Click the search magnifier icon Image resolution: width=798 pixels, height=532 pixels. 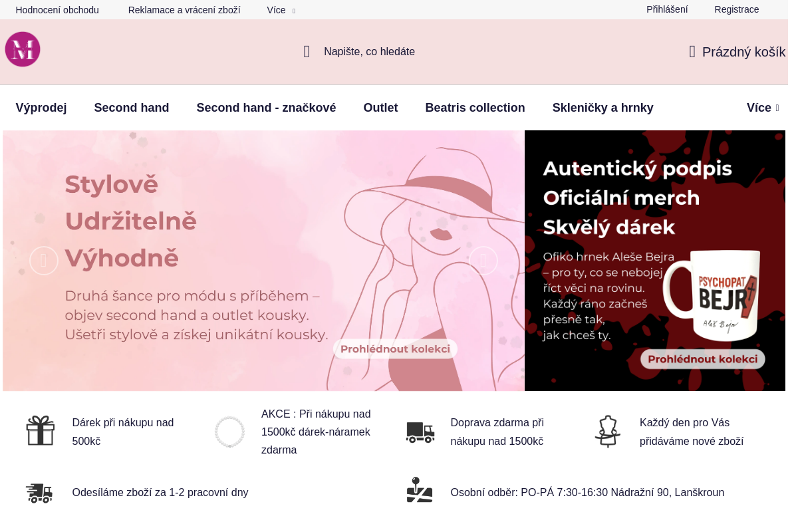(x=306, y=51)
